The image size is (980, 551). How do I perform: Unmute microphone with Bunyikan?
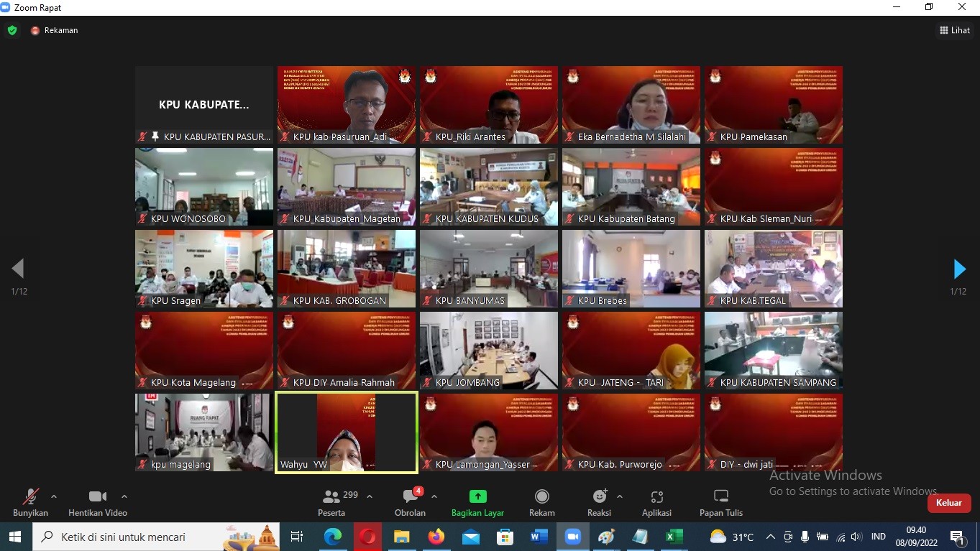click(x=30, y=502)
